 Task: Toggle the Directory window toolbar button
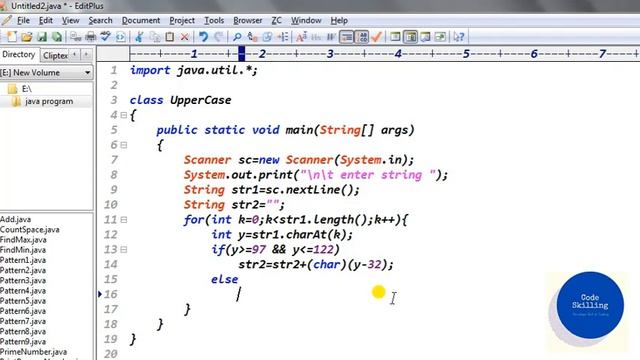click(410, 37)
